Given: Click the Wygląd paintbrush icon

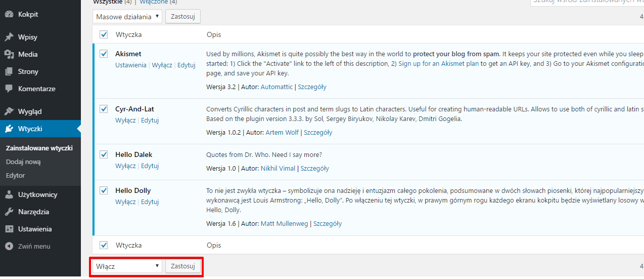Looking at the screenshot, I should pyautogui.click(x=9, y=111).
